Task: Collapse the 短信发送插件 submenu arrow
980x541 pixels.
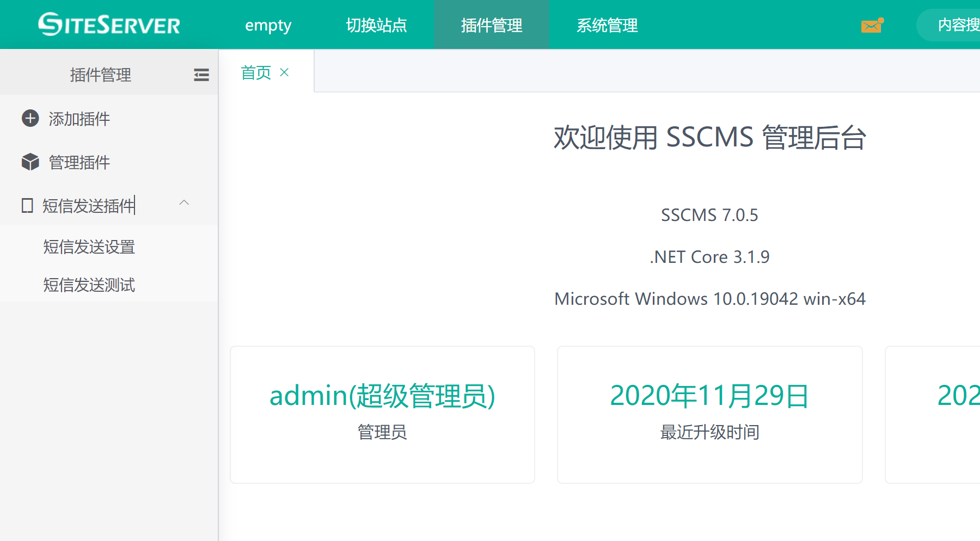Action: [184, 203]
